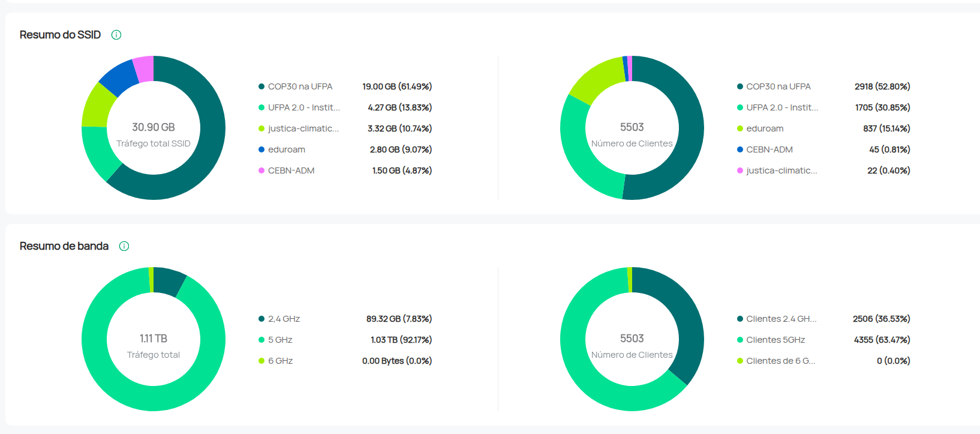Viewport: 980px width, 434px height.
Task: Toggle Clientes 5GHz legend entry
Action: (775, 340)
